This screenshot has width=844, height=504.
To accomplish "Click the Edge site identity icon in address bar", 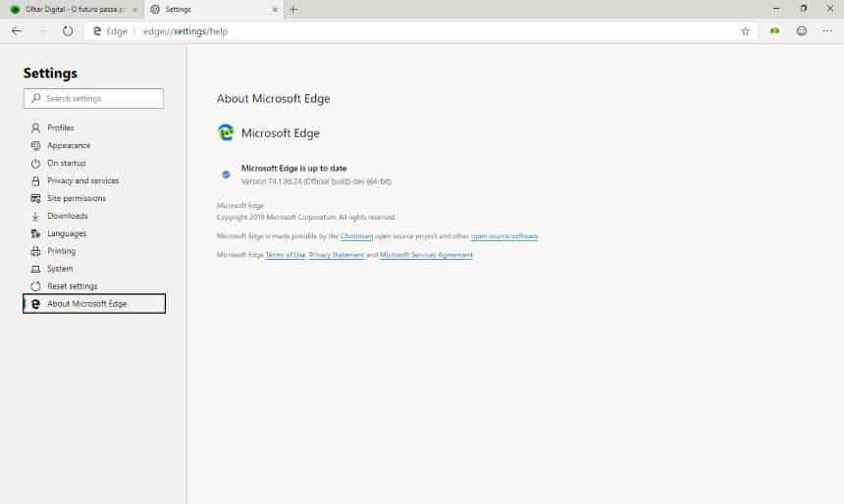I will pos(97,31).
